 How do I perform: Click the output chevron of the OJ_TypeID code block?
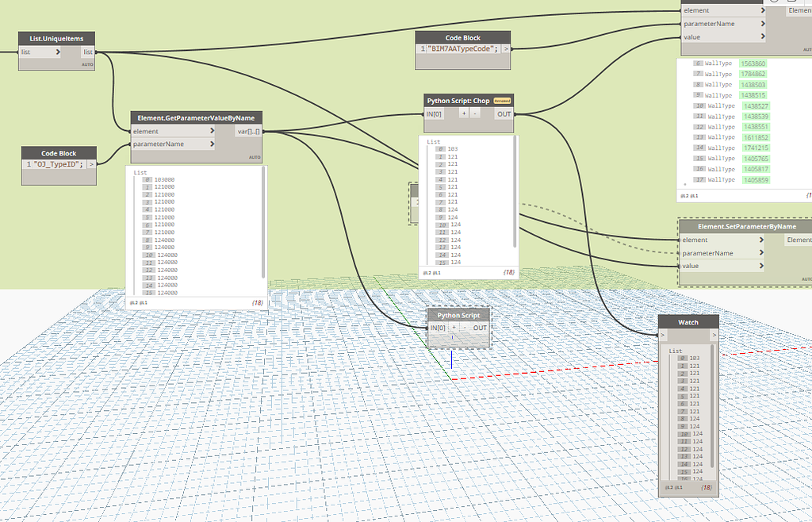93,164
